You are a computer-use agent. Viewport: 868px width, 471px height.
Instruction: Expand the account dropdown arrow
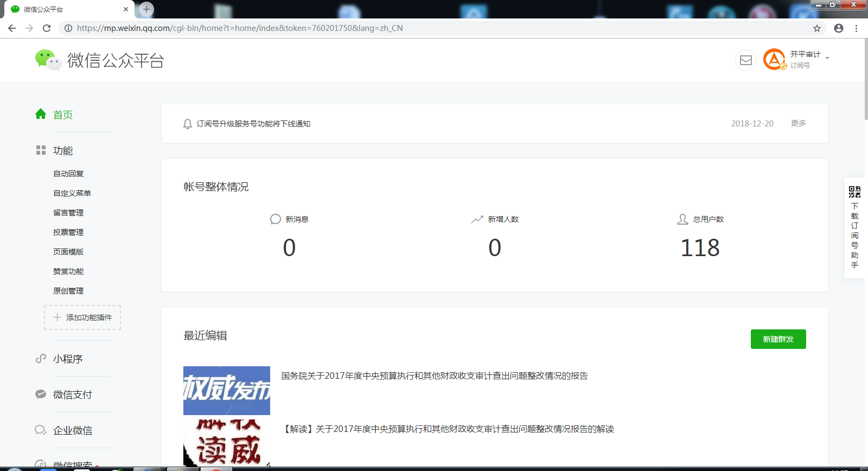827,58
